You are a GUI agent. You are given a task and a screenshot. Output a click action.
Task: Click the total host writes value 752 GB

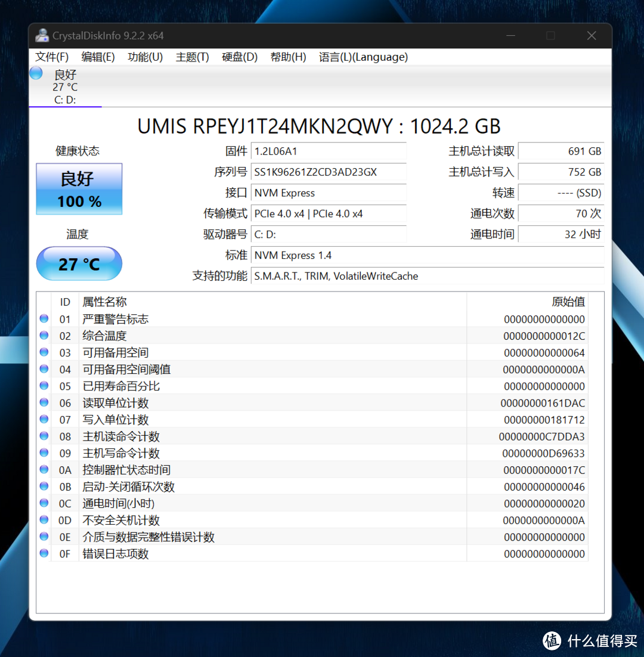(x=561, y=172)
